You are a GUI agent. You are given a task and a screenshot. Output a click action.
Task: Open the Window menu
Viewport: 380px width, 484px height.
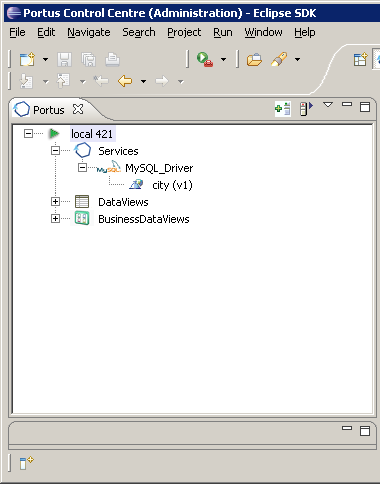[263, 32]
